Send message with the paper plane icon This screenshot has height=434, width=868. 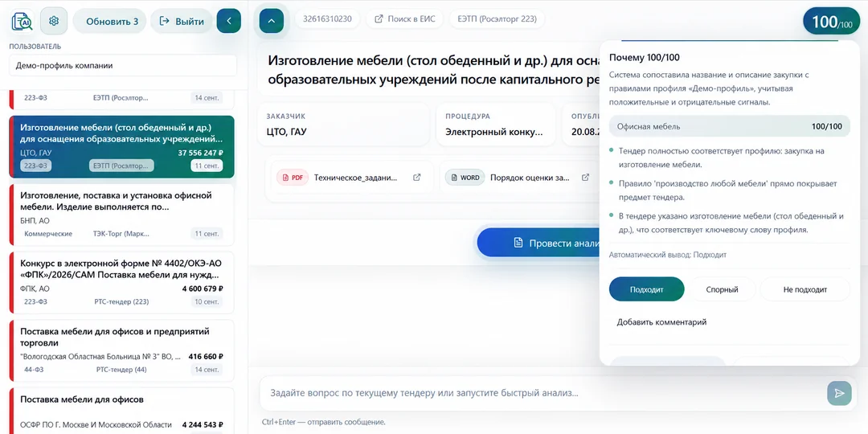839,393
